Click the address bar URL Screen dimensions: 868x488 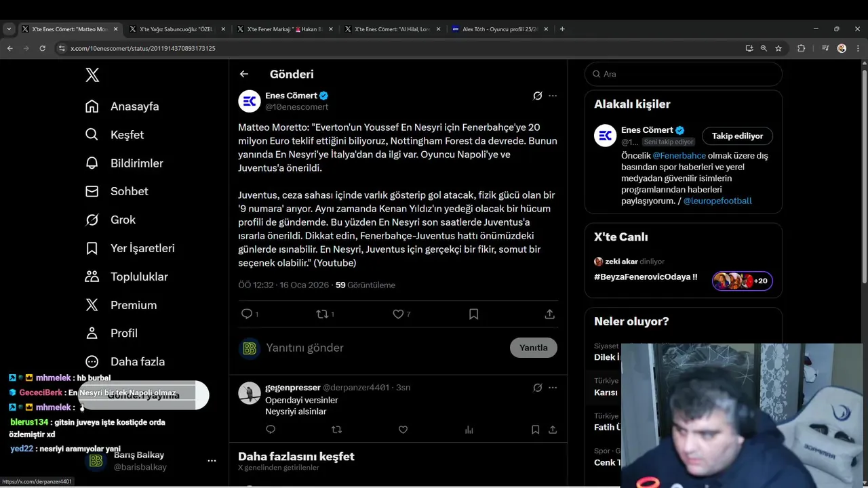point(143,48)
